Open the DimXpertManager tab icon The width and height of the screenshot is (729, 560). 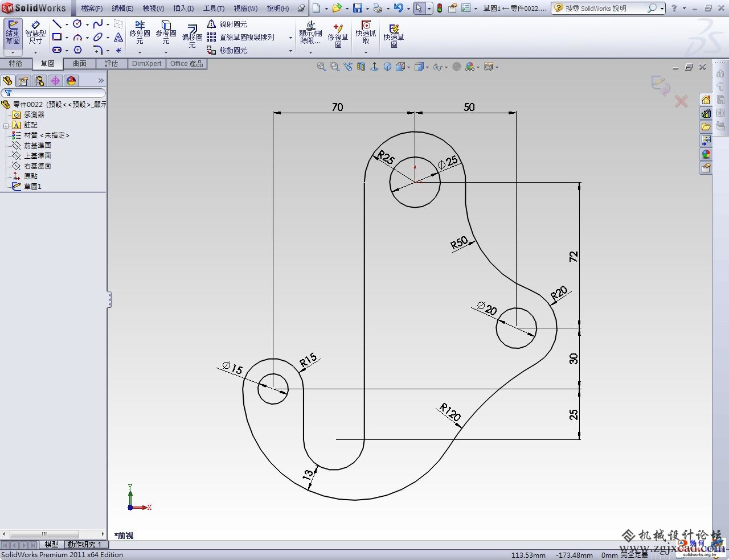55,81
